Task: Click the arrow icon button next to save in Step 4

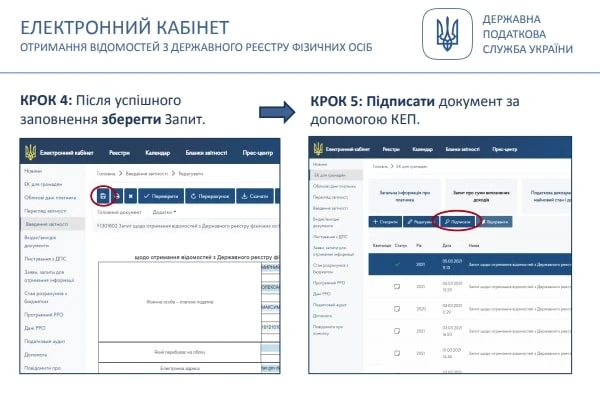Action: click(117, 196)
